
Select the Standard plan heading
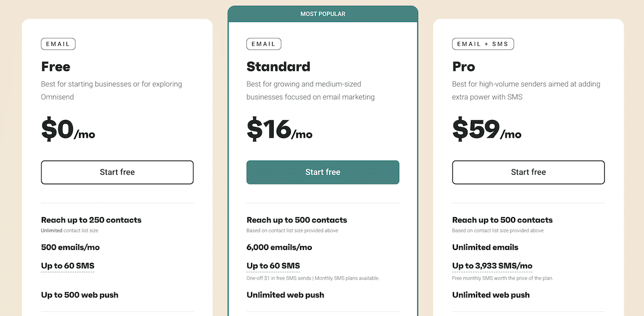[278, 67]
